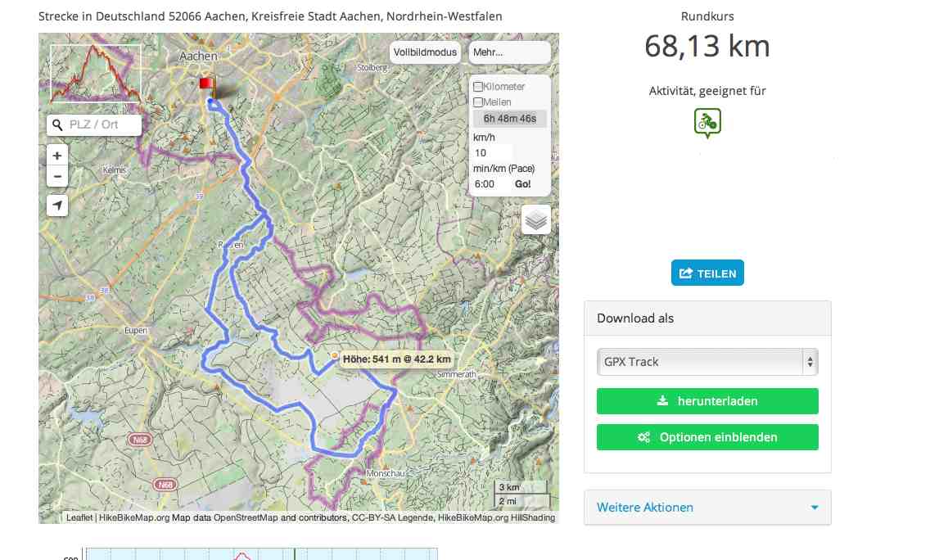Zoom in on the map
This screenshot has width=948, height=560.
(x=57, y=156)
